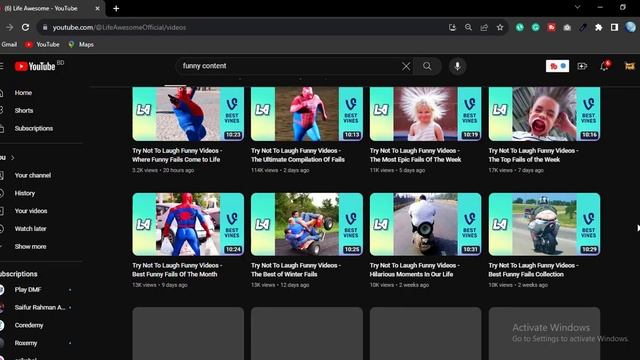Expand the You section chevron
This screenshot has height=360, width=640.
[x=13, y=158]
